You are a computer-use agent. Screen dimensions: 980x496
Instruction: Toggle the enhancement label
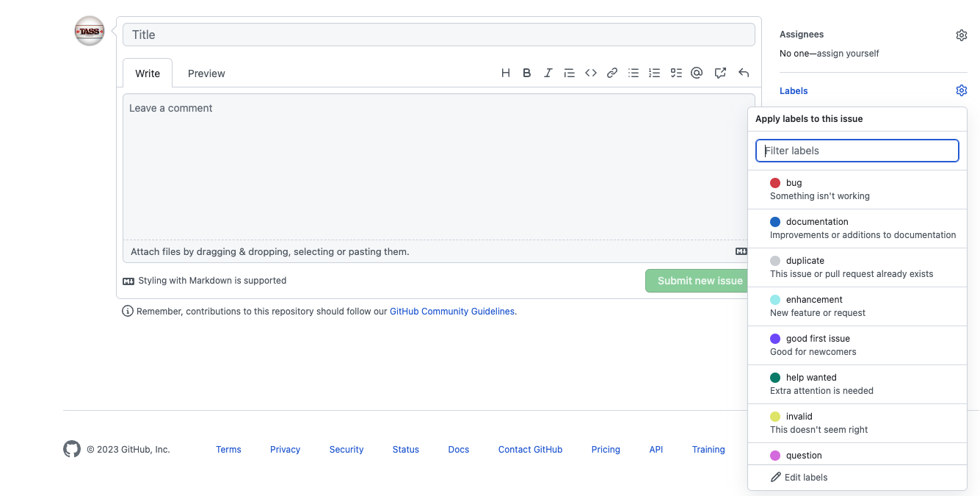[857, 306]
